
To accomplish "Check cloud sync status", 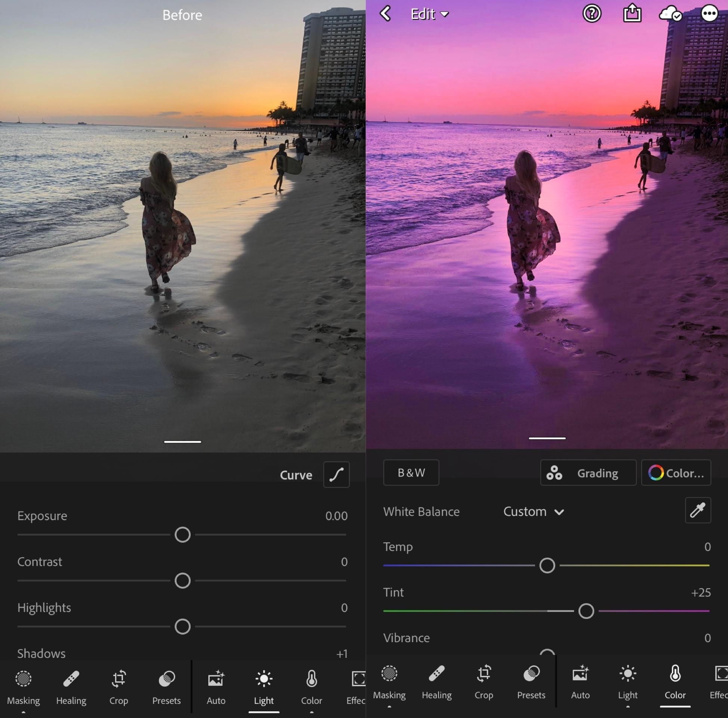I will 671,14.
